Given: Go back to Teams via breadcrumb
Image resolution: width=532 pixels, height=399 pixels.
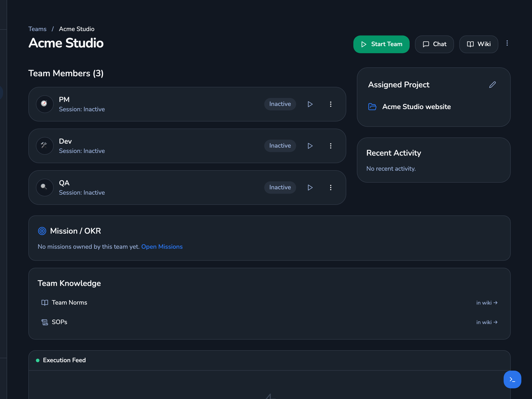Looking at the screenshot, I should pos(37,29).
